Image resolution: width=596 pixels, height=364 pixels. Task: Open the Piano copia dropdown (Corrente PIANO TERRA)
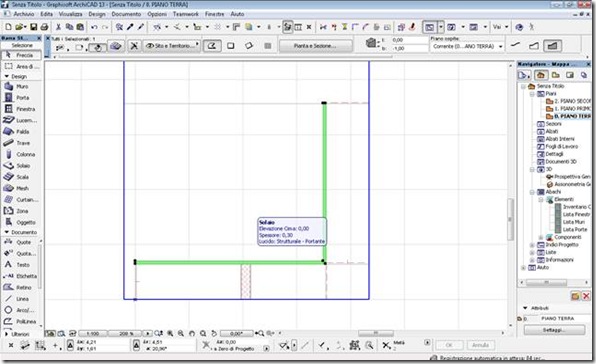[467, 46]
